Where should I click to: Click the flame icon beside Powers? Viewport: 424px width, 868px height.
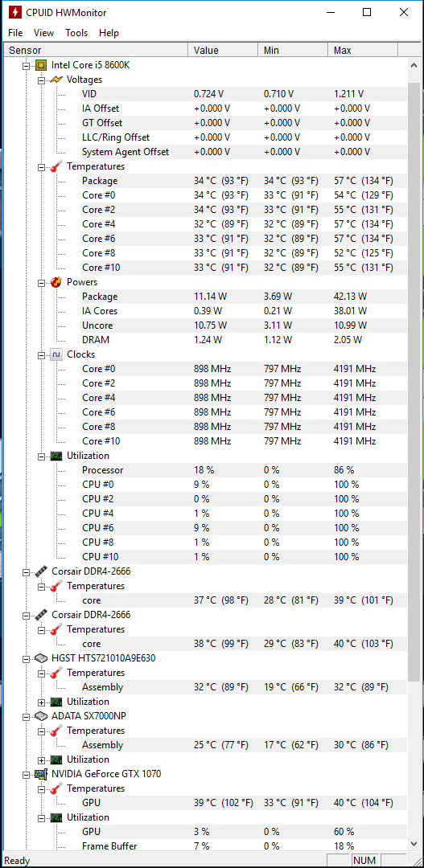(x=56, y=282)
